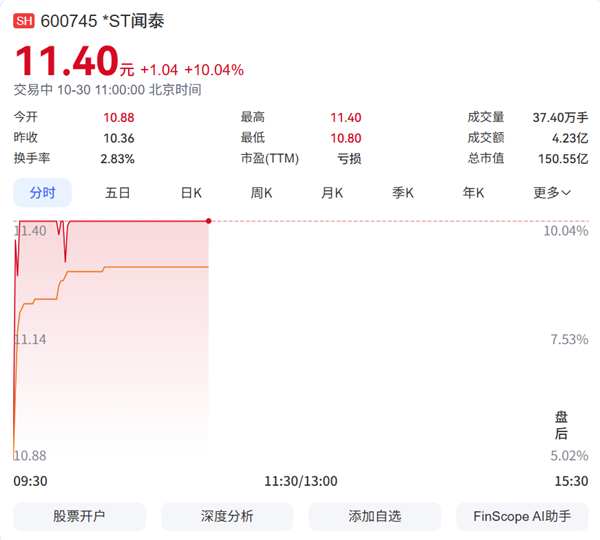Click the 成交量 value 37.40万手
Viewport: 600px width, 540px height.
click(560, 117)
